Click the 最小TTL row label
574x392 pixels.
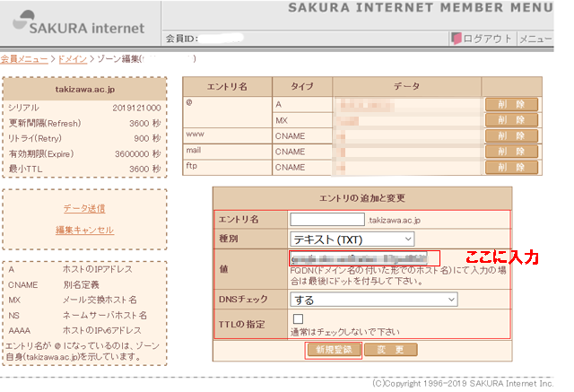pos(25,169)
